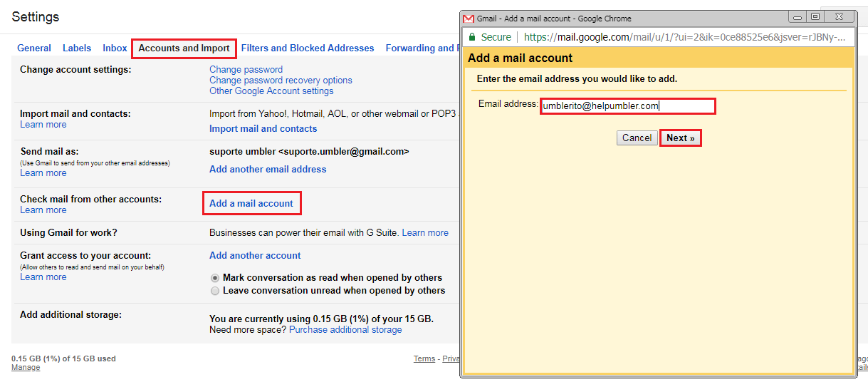Open Learn more under Check mail from other accounts
This screenshot has width=868, height=387.
pyautogui.click(x=43, y=210)
